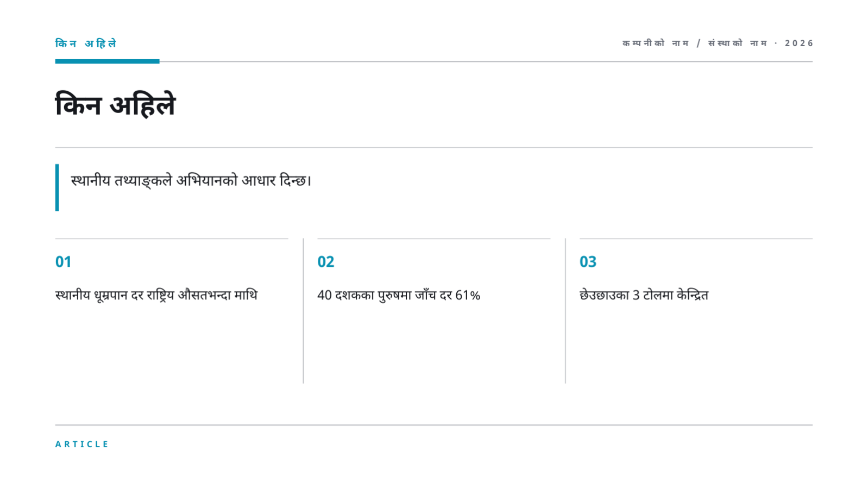
Task: Select the number 01 heading
Action: point(63,262)
